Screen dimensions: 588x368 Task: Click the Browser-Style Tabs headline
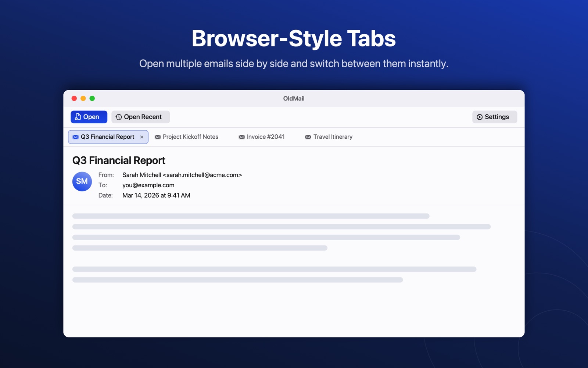click(x=294, y=38)
